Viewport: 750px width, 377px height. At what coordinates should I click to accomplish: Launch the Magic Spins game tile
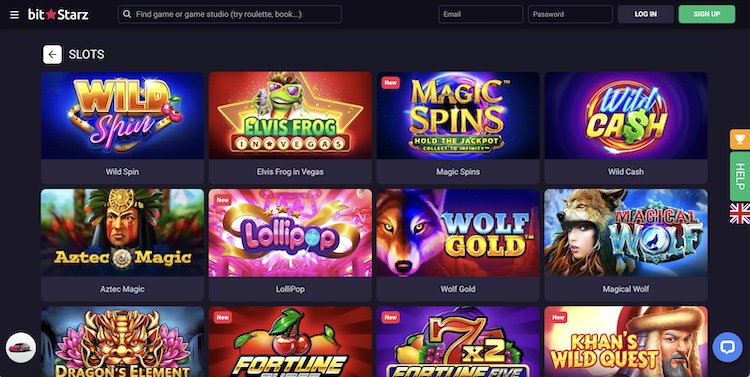click(x=458, y=115)
